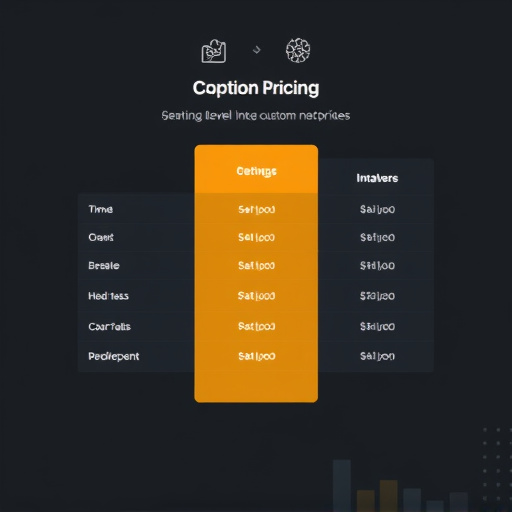Click the Intalvers price in Carfalis row
Image resolution: width=512 pixels, height=512 pixels.
coord(377,326)
